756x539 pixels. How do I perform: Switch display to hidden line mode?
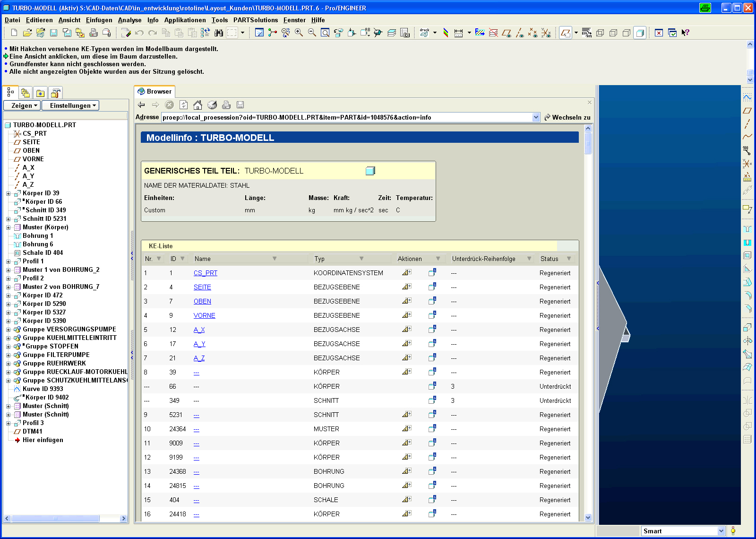pyautogui.click(x=613, y=33)
